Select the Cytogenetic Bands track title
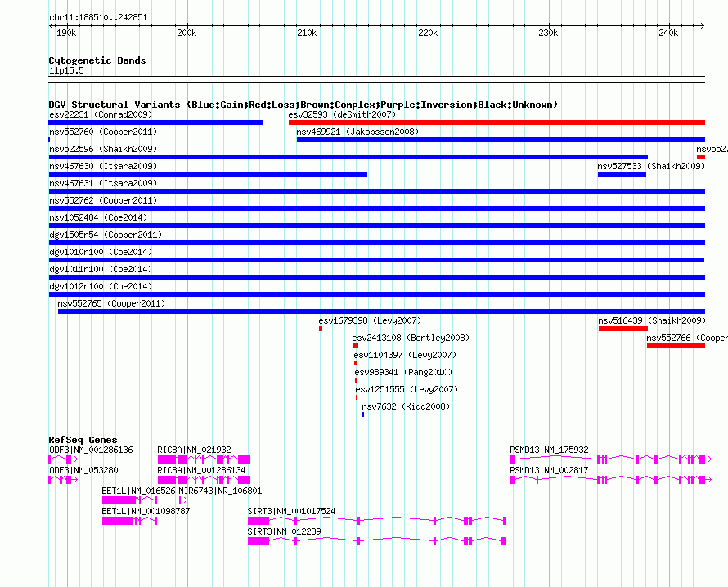 tap(97, 60)
